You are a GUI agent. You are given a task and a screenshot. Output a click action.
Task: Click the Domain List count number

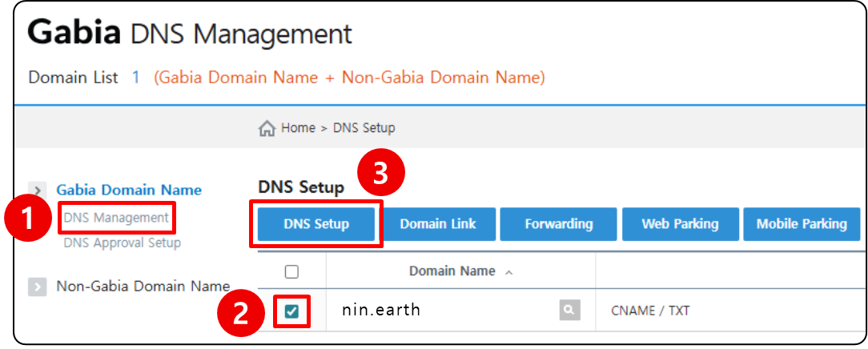(136, 78)
